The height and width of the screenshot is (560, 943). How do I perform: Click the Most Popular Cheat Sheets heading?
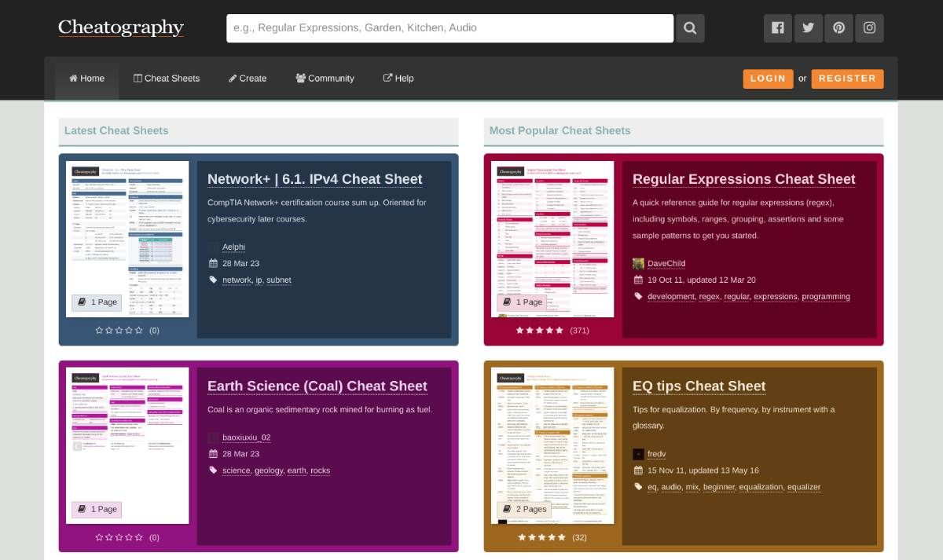pyautogui.click(x=560, y=130)
